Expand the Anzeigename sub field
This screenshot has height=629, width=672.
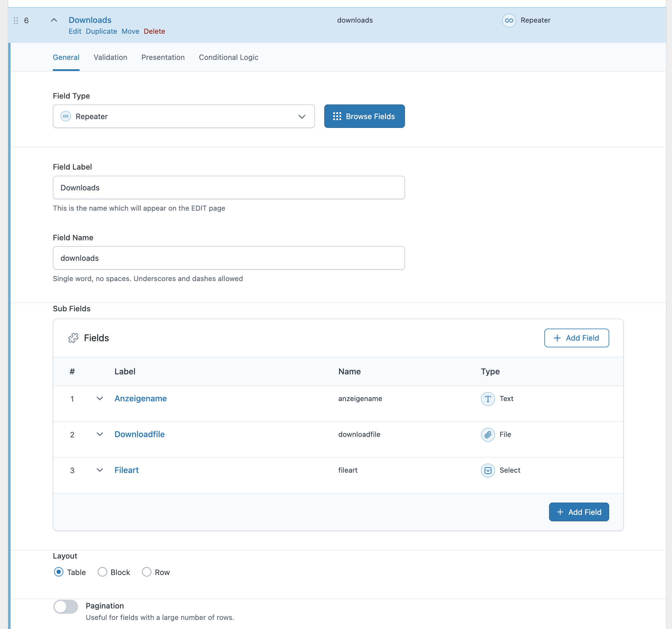pyautogui.click(x=99, y=398)
